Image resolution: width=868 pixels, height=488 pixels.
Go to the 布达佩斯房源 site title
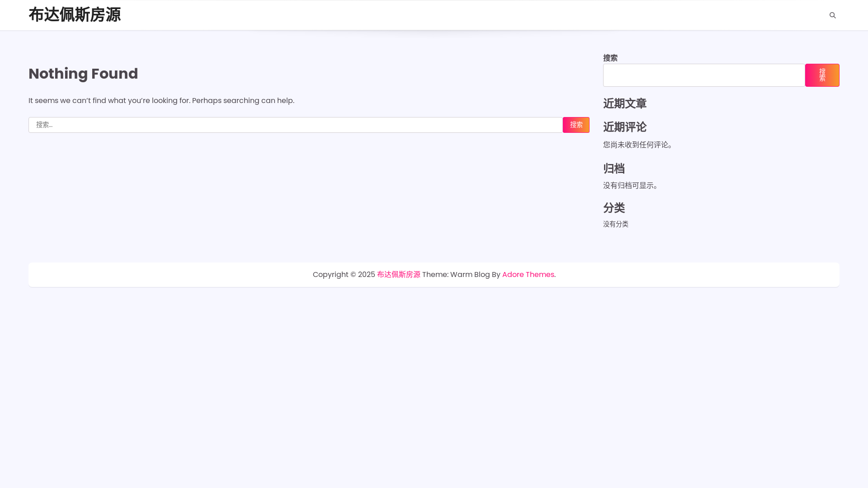pyautogui.click(x=75, y=15)
